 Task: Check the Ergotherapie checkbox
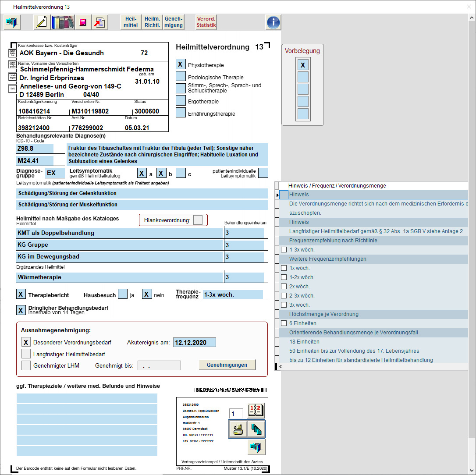coord(181,101)
